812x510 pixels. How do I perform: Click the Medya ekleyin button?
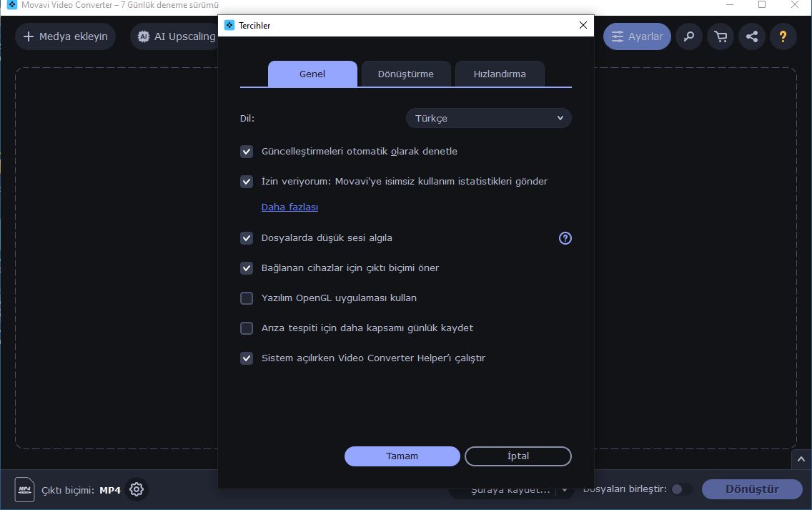point(65,36)
